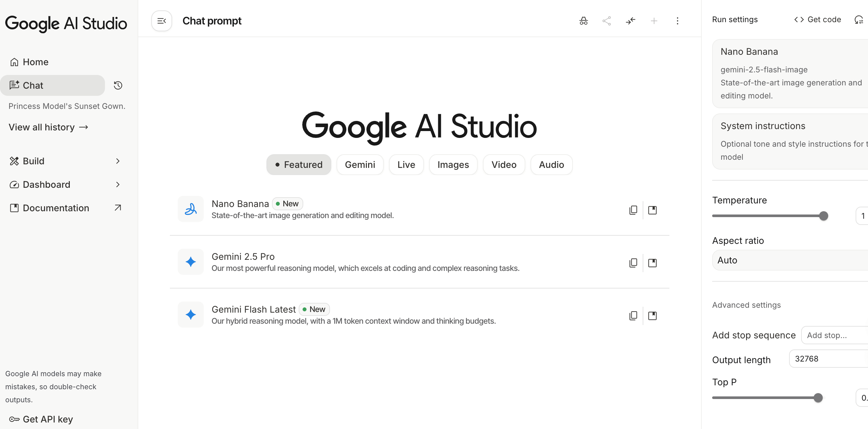This screenshot has height=429, width=868.
Task: Select the Audio model category tab
Action: pos(551,164)
